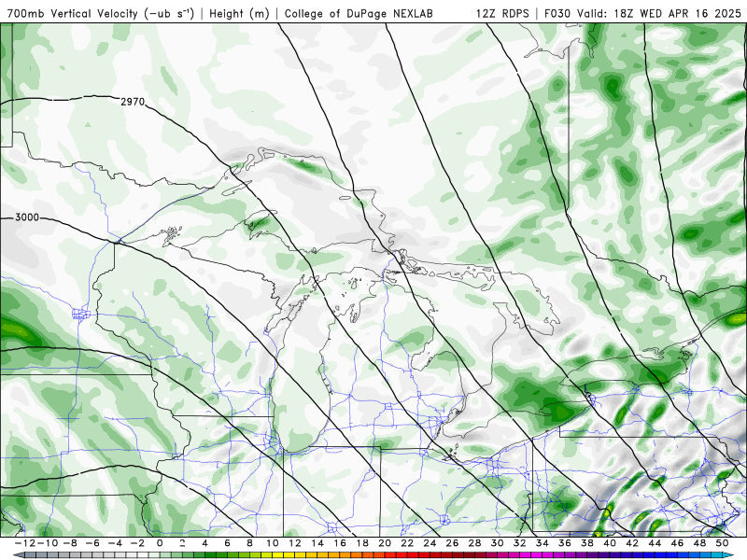
Task: Click the "28" value on the color scale
Action: coord(474,543)
